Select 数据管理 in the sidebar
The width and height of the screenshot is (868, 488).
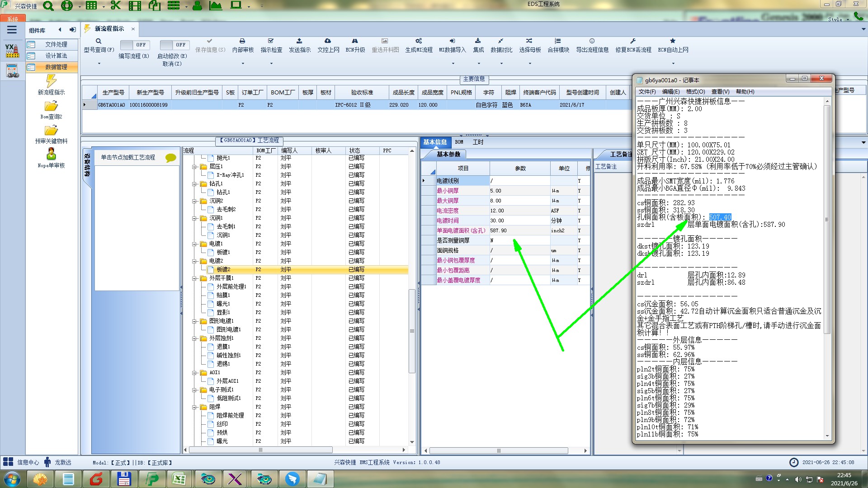coord(56,67)
